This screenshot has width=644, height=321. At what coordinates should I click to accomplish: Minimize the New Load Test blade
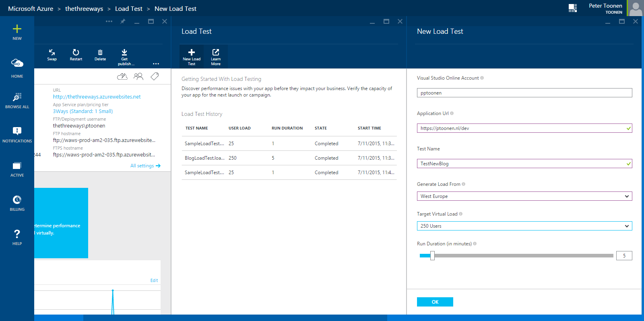tap(608, 22)
